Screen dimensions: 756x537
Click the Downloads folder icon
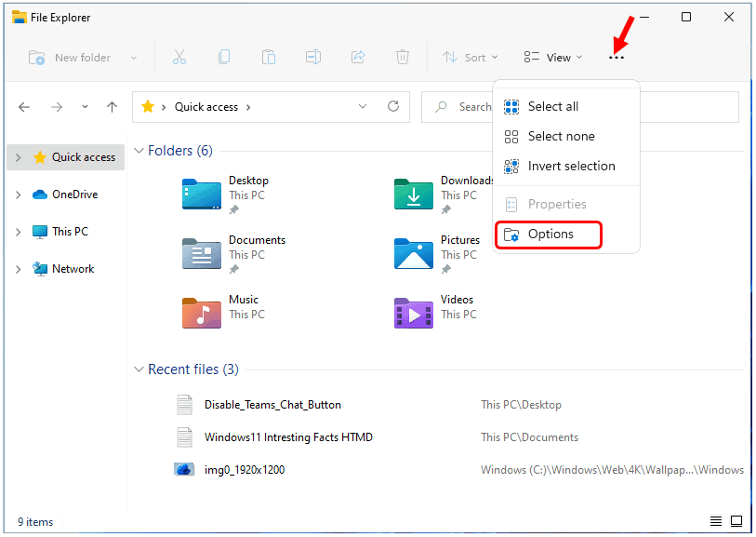point(414,194)
